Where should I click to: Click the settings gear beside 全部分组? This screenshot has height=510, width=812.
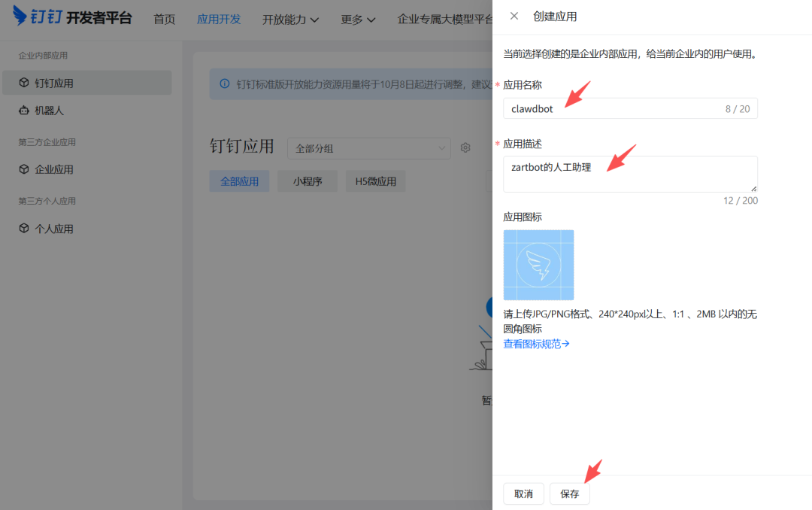pos(465,147)
